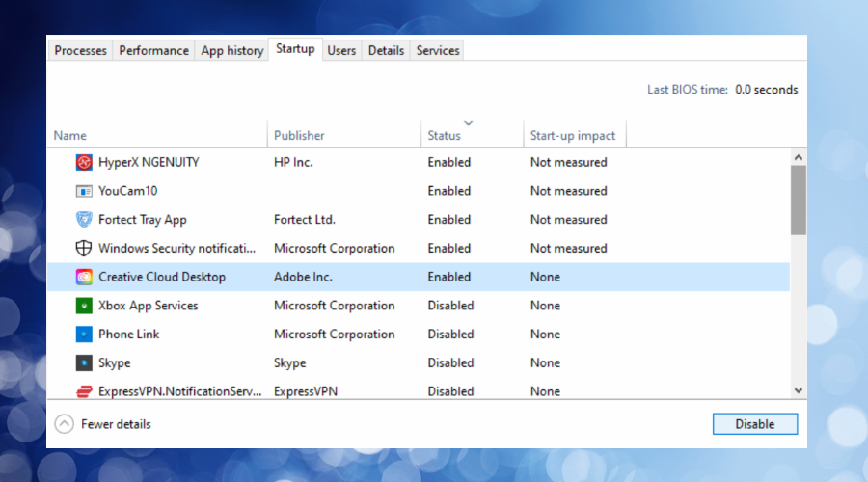Click the Disable button
The width and height of the screenshot is (868, 482).
[755, 424]
